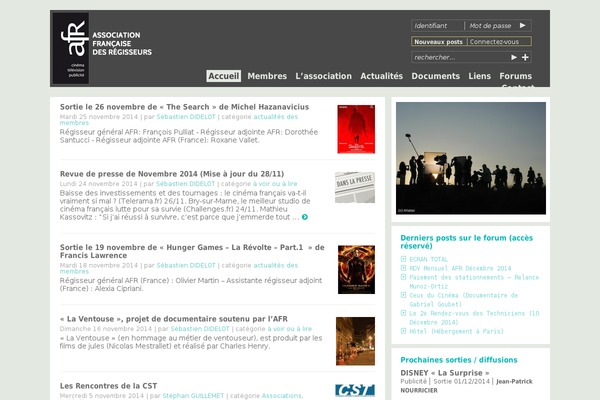Go to the Accueil menu item

[x=223, y=76]
